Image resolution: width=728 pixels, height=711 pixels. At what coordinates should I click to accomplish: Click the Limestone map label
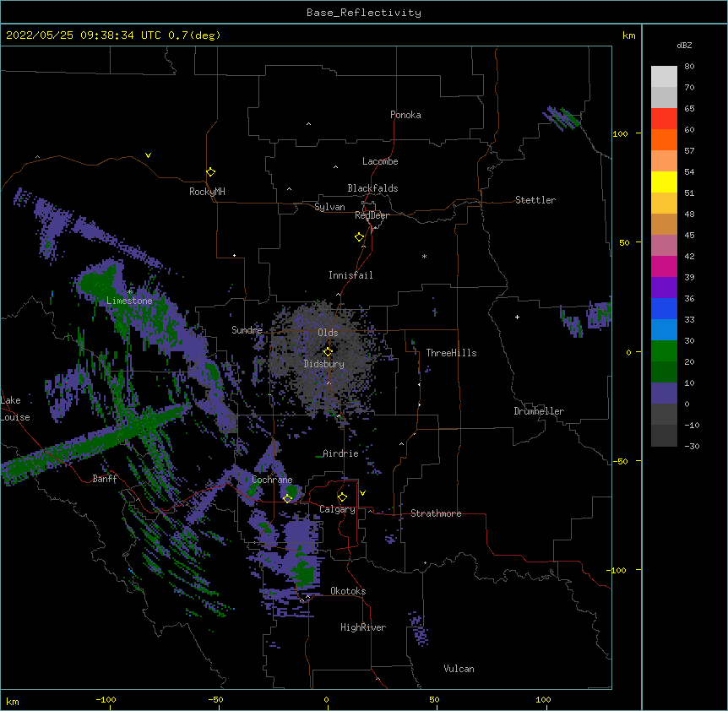[129, 301]
